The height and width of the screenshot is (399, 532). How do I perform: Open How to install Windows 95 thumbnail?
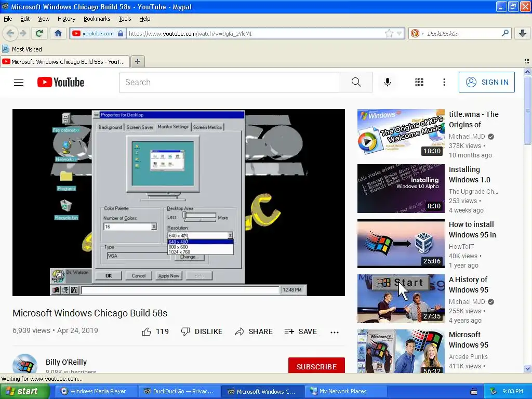pos(401,244)
